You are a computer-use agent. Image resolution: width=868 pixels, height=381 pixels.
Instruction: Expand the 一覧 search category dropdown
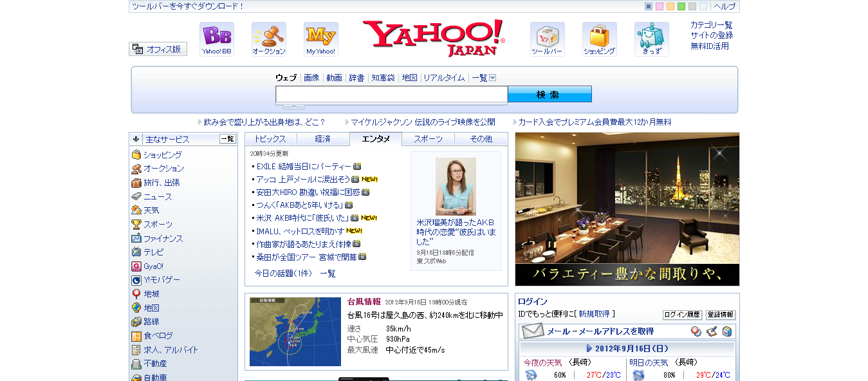(x=493, y=78)
